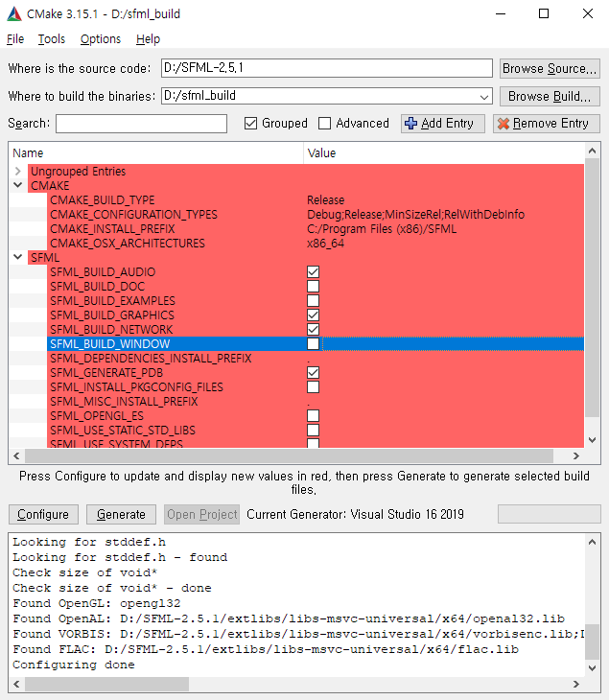Uncheck SFML_GENERATE_PDB checkbox

(x=313, y=372)
